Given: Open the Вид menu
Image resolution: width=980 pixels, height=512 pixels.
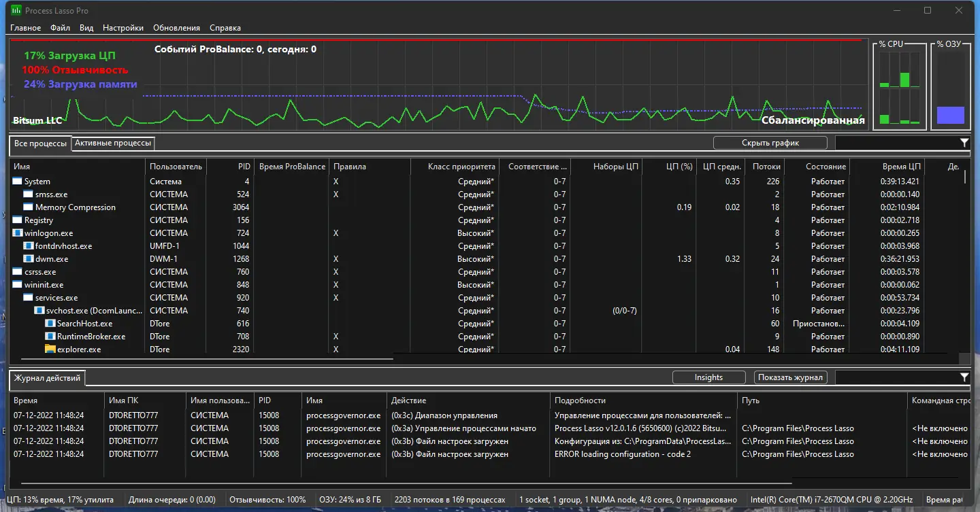Looking at the screenshot, I should [86, 28].
